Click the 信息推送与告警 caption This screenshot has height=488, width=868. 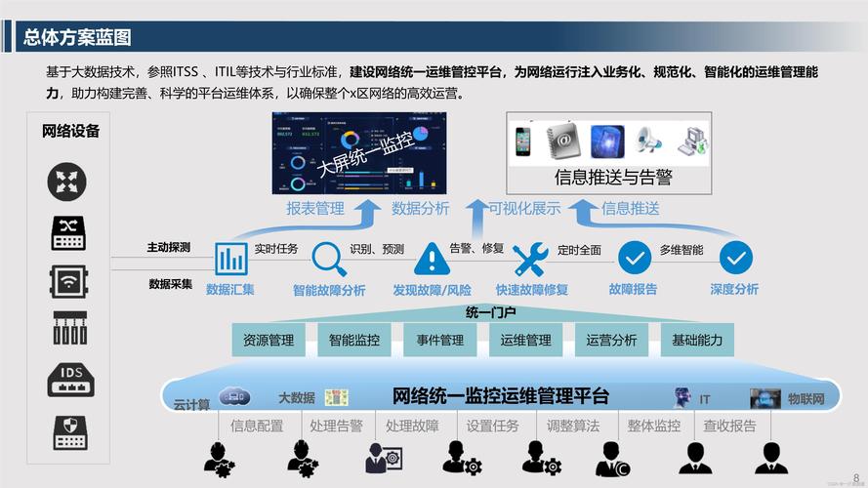[x=613, y=177]
